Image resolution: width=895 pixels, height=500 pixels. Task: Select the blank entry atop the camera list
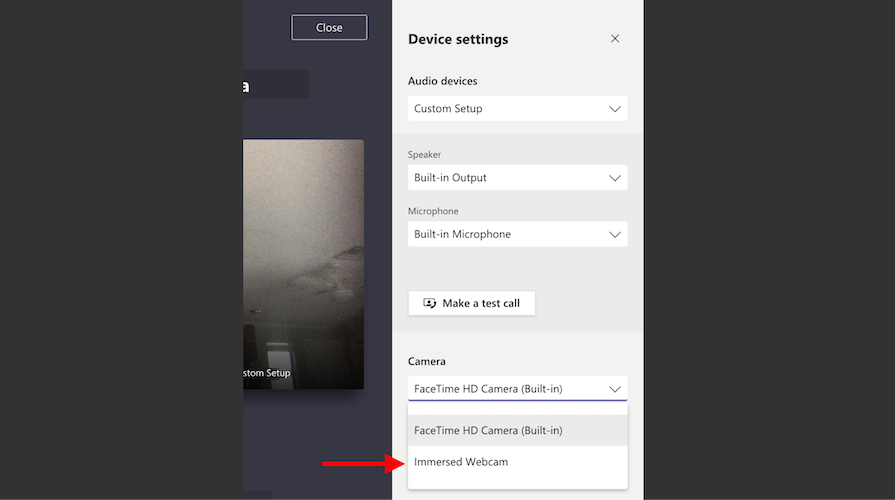[517, 408]
